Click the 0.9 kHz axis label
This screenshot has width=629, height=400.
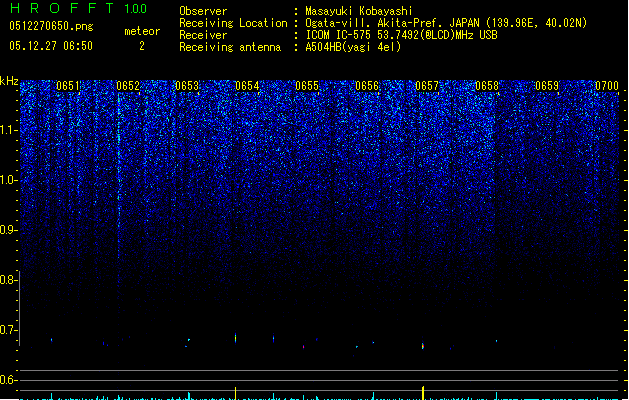point(9,230)
